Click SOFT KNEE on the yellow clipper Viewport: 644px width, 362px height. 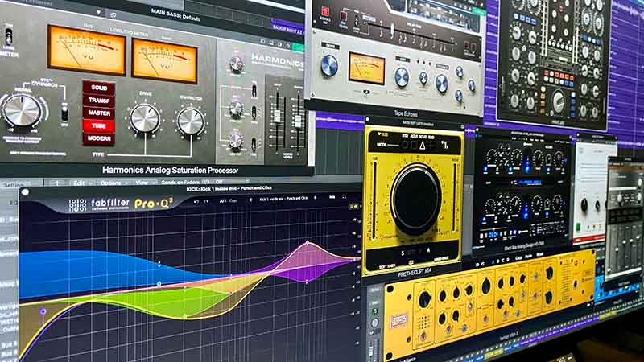(x=386, y=266)
